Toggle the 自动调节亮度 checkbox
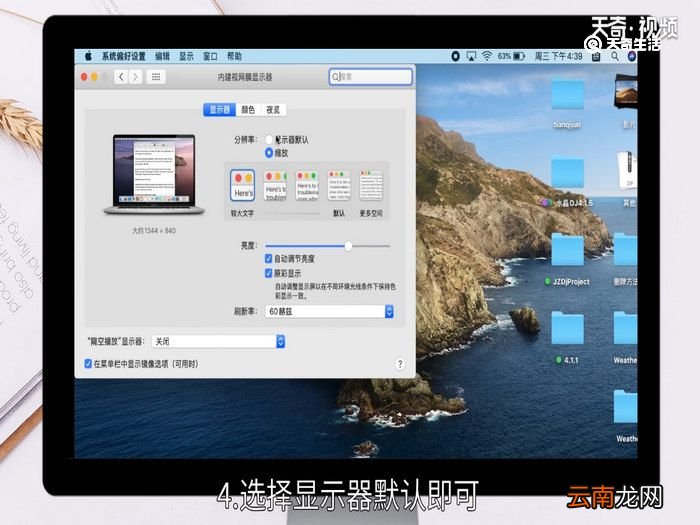Image resolution: width=700 pixels, height=525 pixels. tap(268, 258)
